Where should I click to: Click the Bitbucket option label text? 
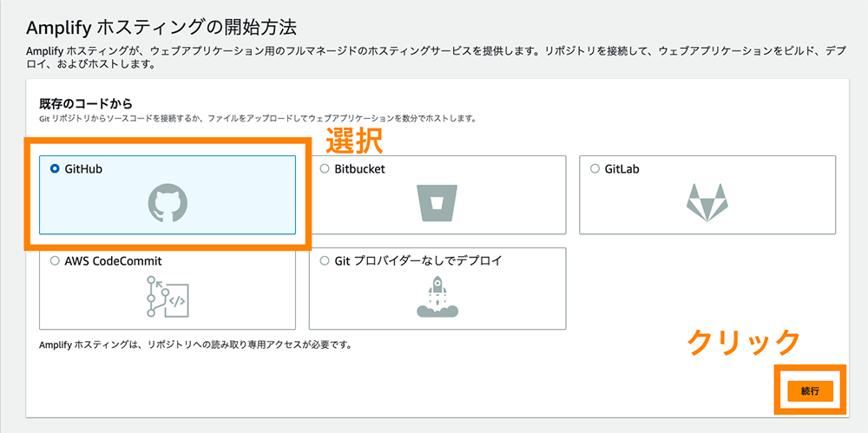[360, 169]
